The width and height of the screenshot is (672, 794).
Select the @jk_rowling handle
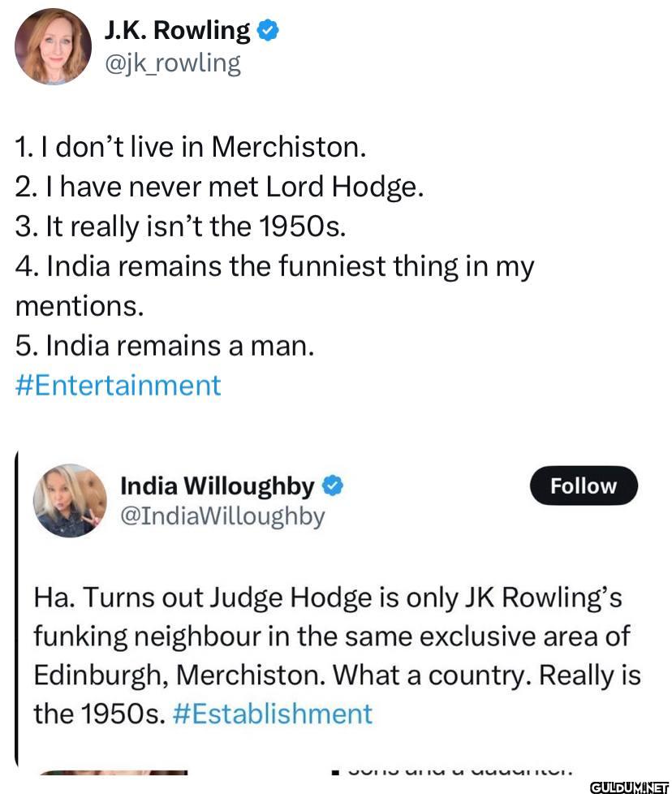click(x=172, y=63)
